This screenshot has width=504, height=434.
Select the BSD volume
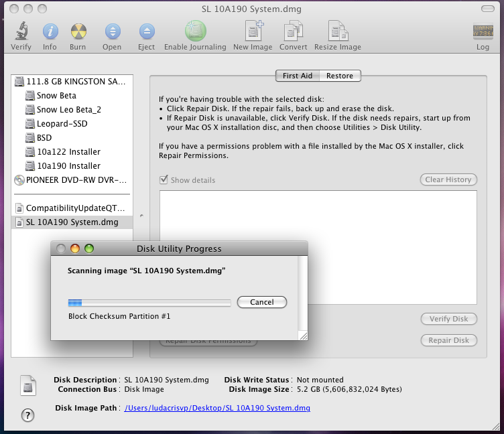(x=72, y=138)
